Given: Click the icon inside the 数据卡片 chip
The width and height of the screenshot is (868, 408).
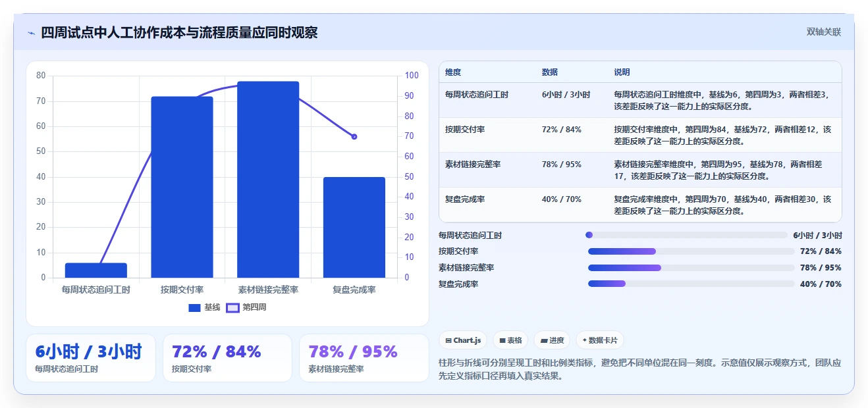Looking at the screenshot, I should (585, 340).
